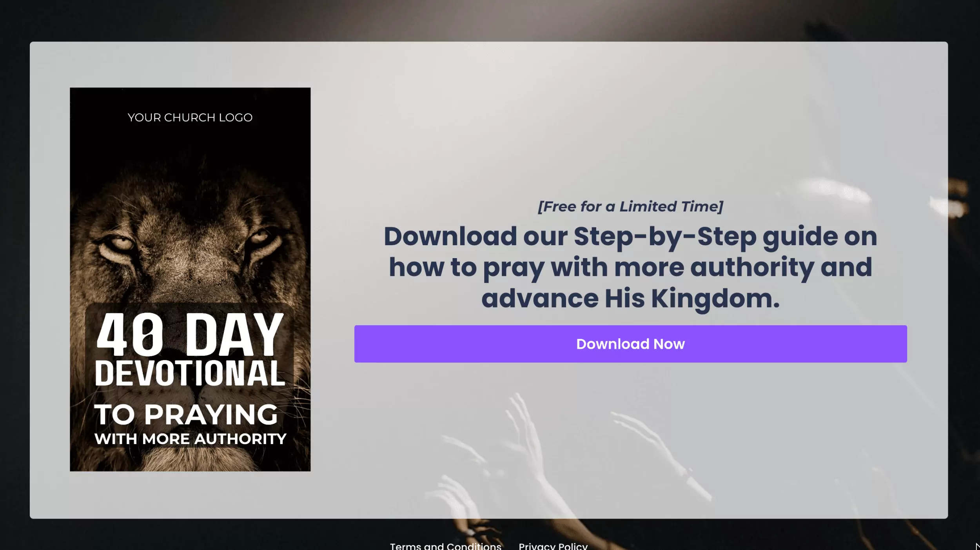Click headline line advance His Kingdom
Viewport: 980px width, 550px height.
(x=630, y=299)
